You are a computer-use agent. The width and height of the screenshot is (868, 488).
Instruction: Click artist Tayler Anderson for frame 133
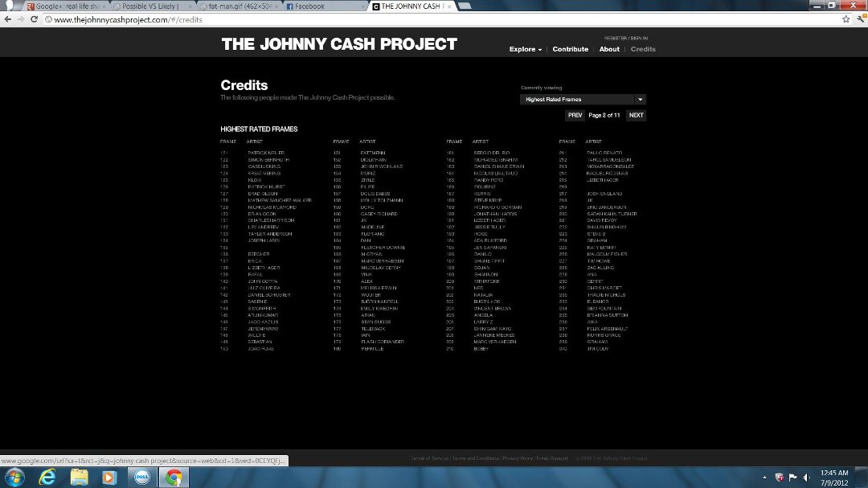tap(269, 234)
